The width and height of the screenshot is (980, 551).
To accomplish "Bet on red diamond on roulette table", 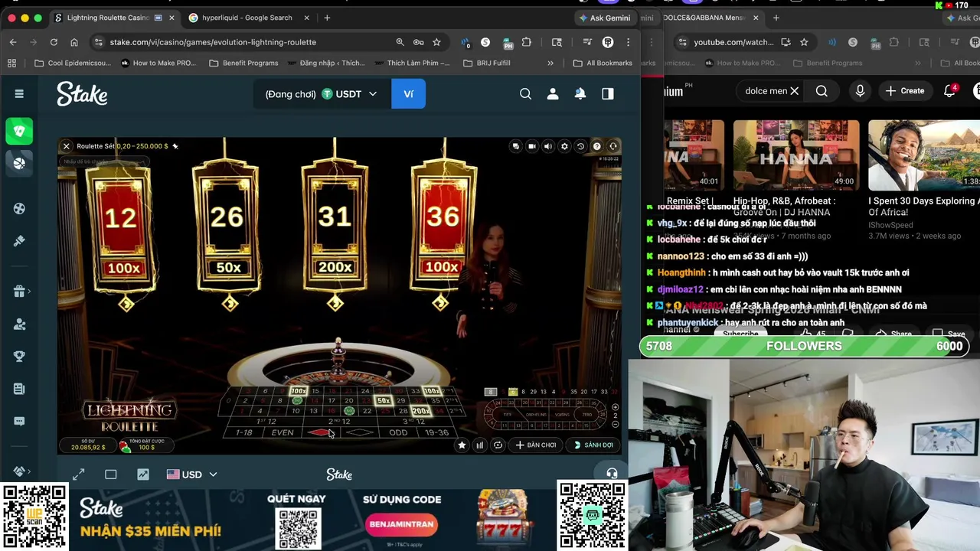I will [319, 432].
